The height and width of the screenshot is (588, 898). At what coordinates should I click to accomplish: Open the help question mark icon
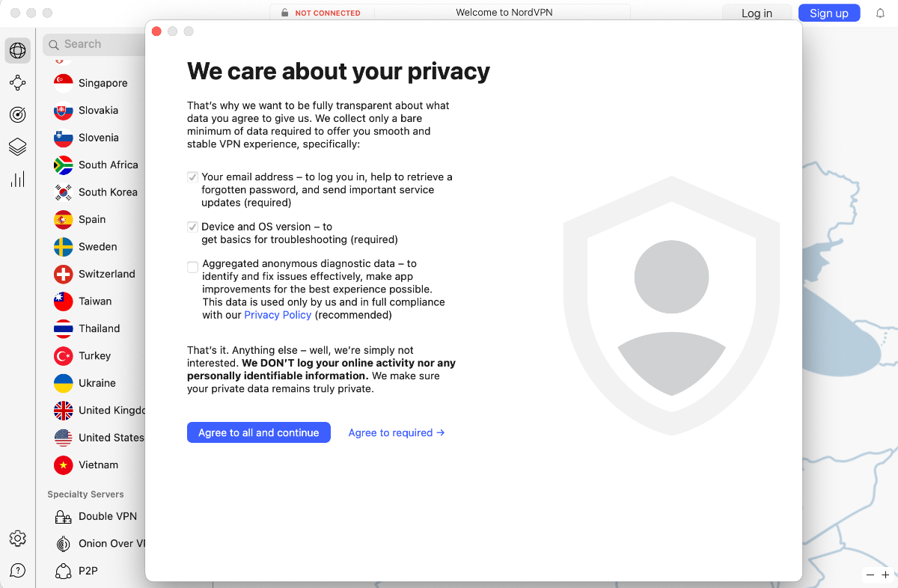coord(18,570)
